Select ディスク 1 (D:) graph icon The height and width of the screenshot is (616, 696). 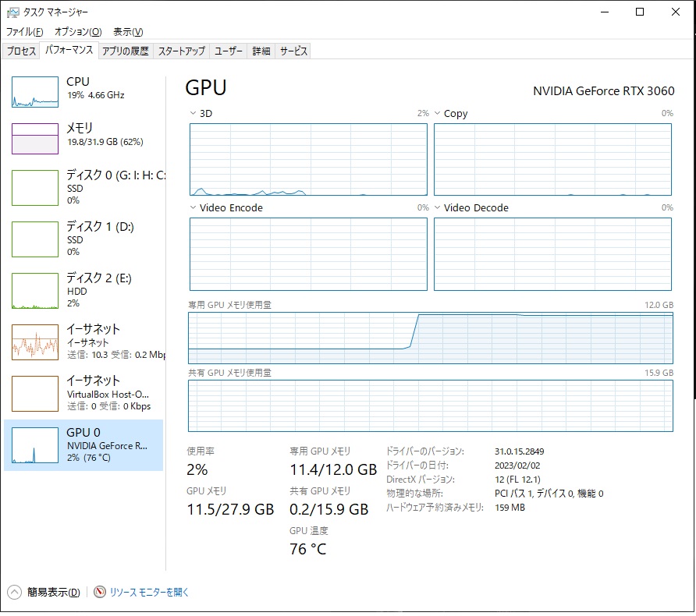pyautogui.click(x=35, y=239)
